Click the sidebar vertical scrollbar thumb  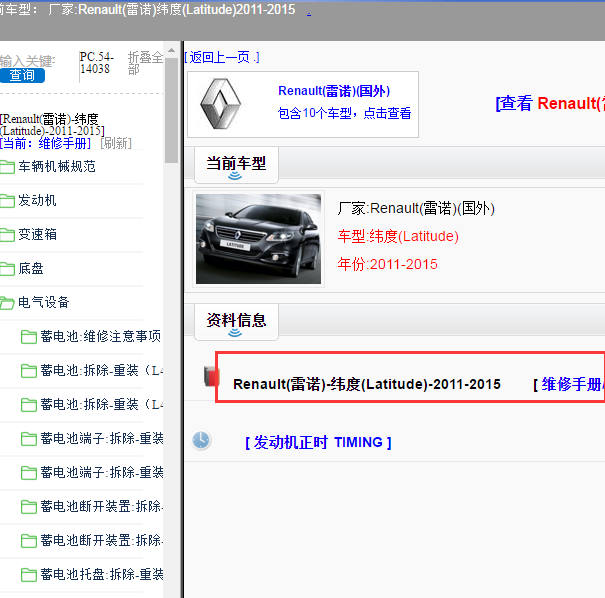(x=171, y=110)
